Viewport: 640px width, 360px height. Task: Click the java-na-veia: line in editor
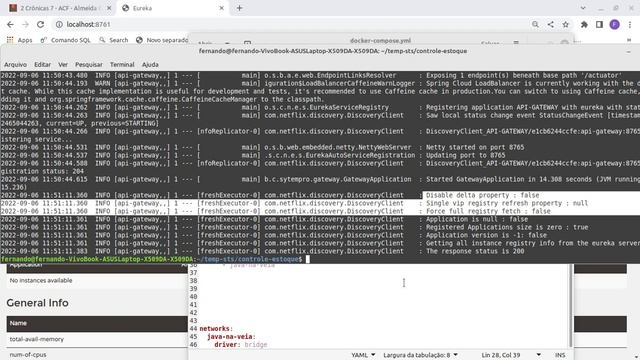tap(231, 337)
